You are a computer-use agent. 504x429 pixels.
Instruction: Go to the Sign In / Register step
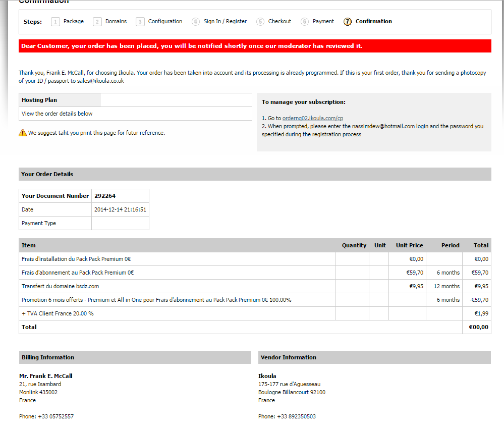coord(226,21)
